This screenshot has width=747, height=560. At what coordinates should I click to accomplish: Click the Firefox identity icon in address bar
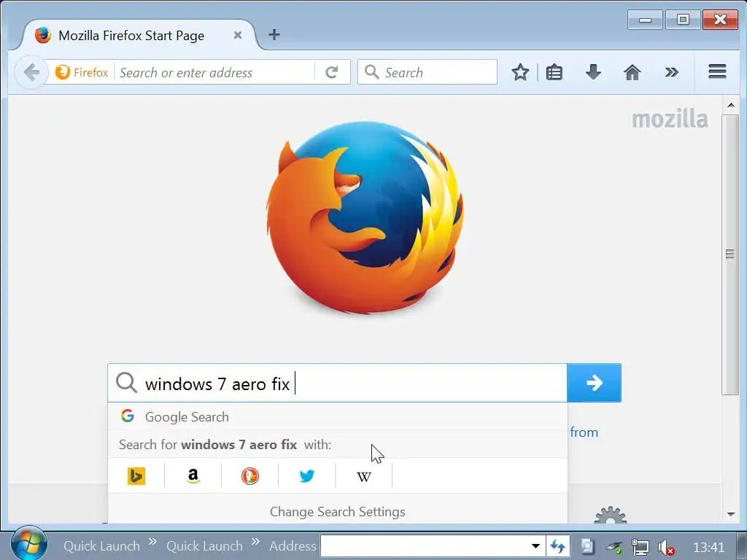tap(63, 72)
